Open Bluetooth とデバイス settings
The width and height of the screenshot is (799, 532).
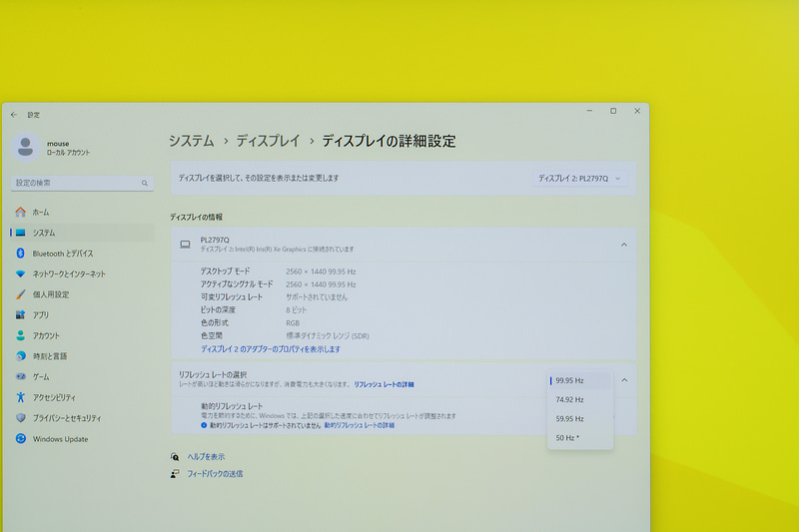click(x=82, y=253)
